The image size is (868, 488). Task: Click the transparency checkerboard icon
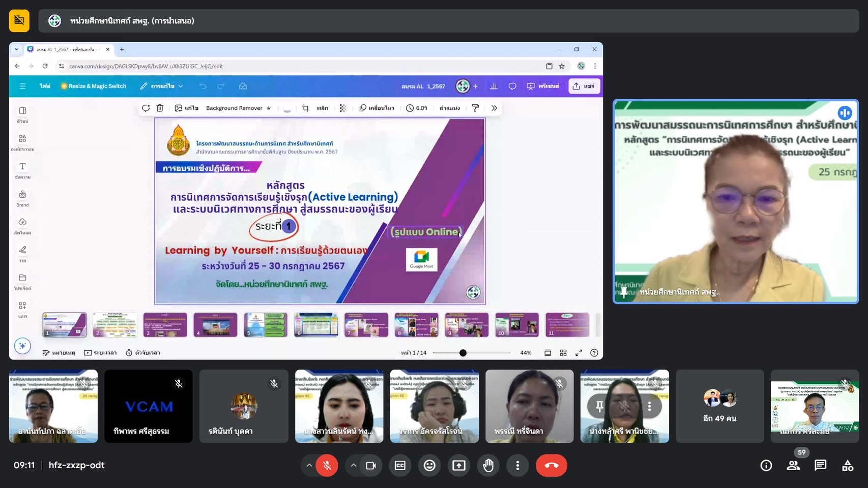point(343,108)
